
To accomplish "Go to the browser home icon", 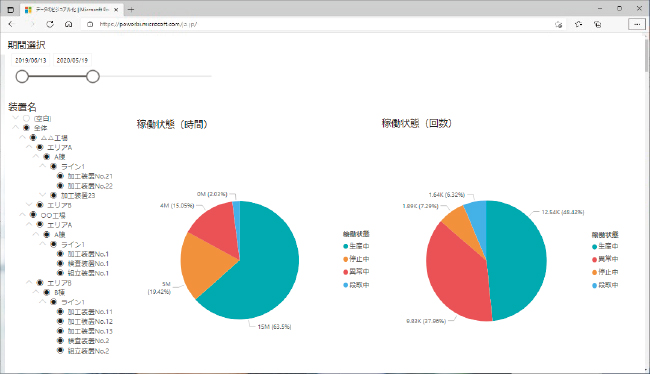I will click(68, 24).
